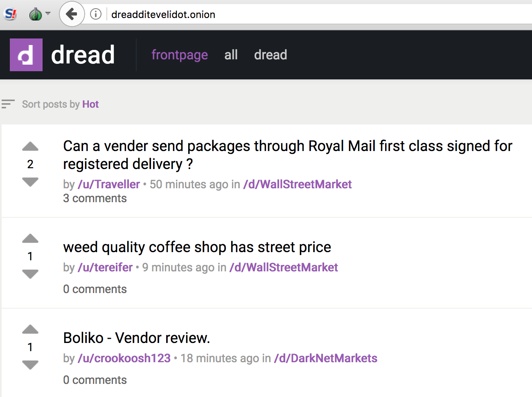Upvote the Royal Mail packages post
Screen dimensions: 532x397
click(30, 146)
